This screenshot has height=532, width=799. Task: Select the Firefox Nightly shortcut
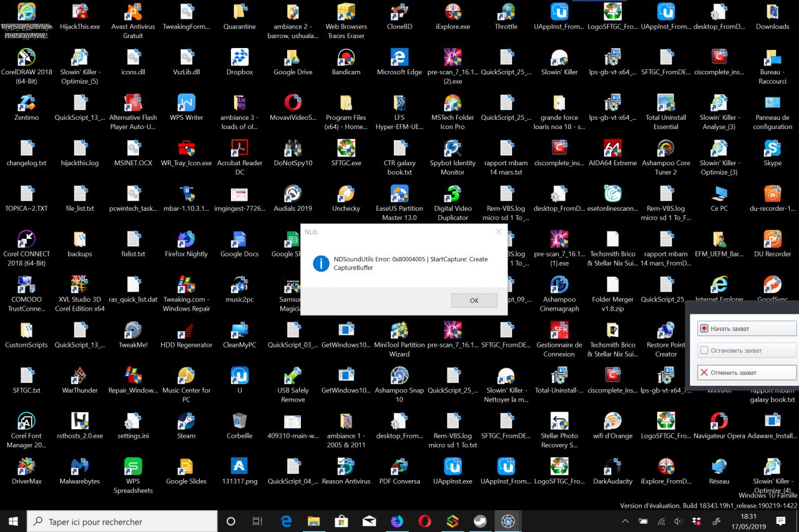pos(186,244)
